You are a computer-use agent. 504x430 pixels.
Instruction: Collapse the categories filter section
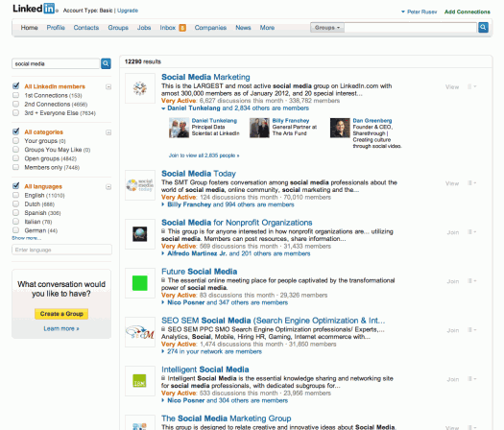point(108,132)
